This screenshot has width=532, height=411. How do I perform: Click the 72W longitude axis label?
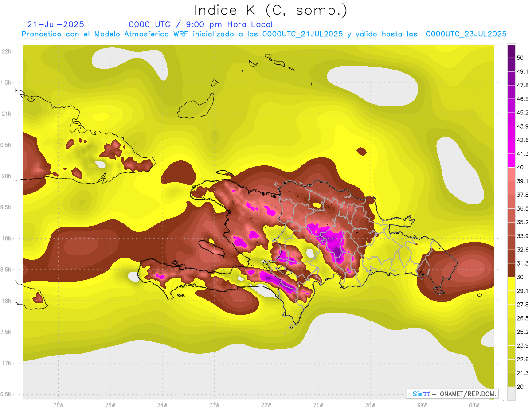(x=266, y=405)
